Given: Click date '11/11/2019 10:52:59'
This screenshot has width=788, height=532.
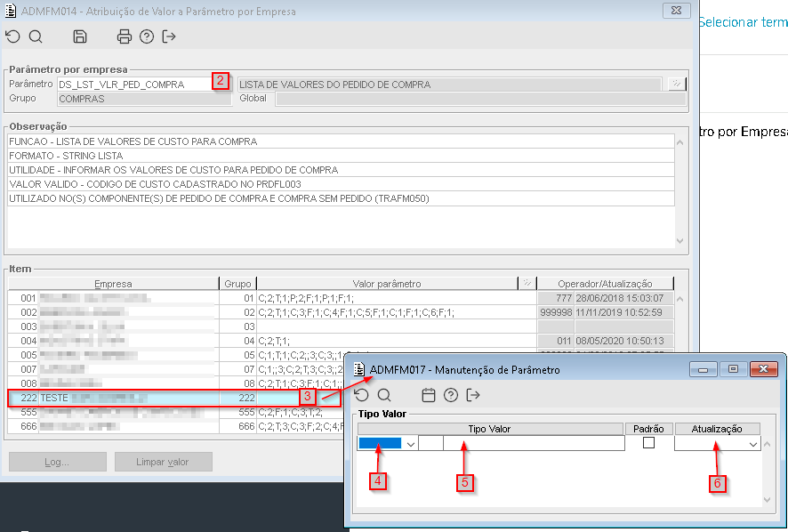Looking at the screenshot, I should tap(619, 312).
